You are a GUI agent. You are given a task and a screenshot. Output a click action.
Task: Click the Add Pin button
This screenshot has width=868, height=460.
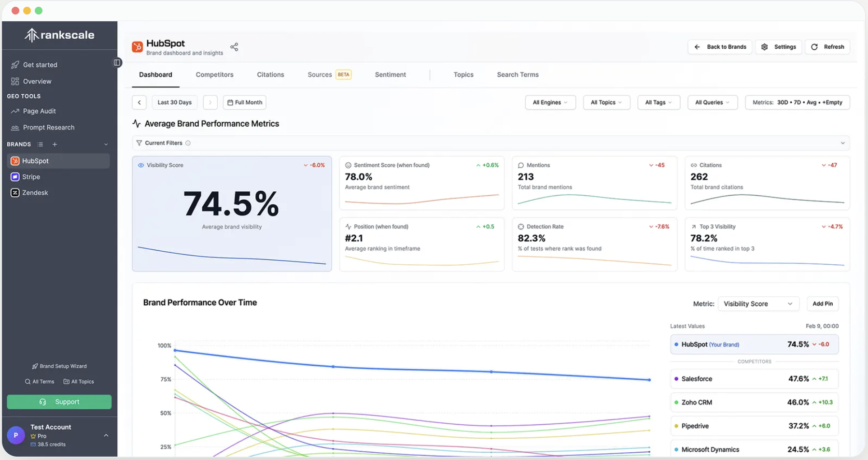tap(823, 304)
